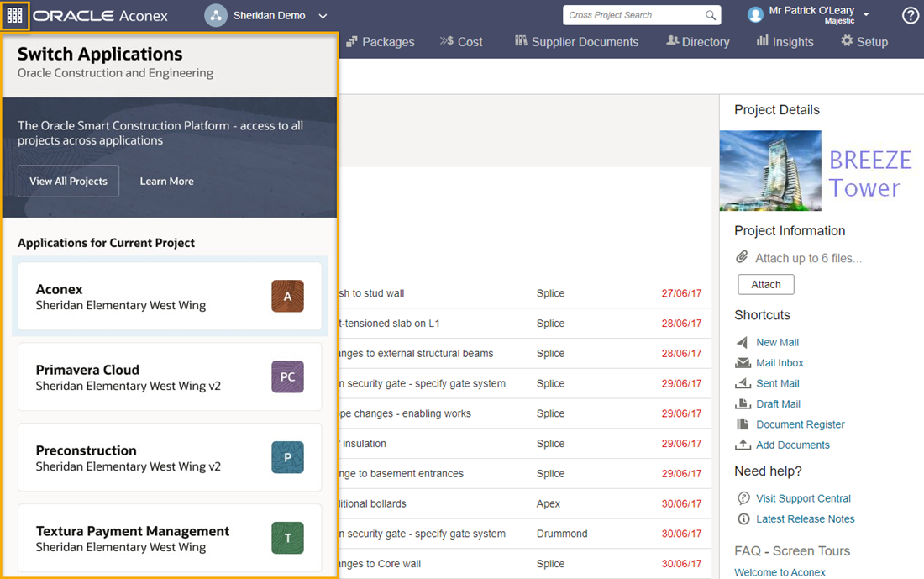Select the Aconex application card
Image resolution: width=924 pixels, height=579 pixels.
point(170,296)
